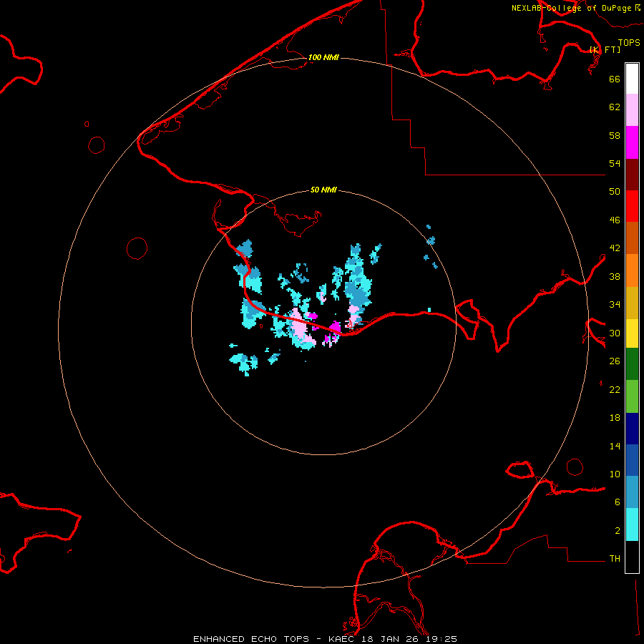Image resolution: width=644 pixels, height=644 pixels.
Task: Select the cyan legend swatch
Action: coord(632,525)
